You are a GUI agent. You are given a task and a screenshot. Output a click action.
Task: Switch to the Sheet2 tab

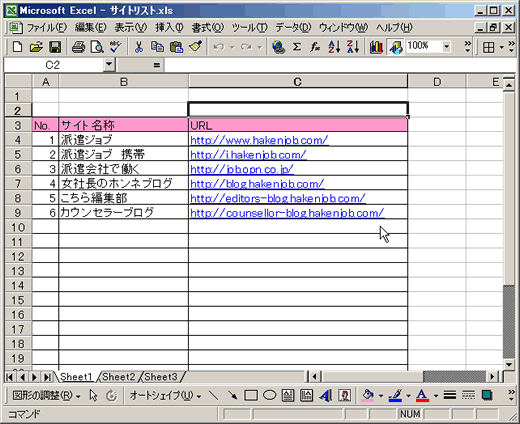click(x=119, y=377)
